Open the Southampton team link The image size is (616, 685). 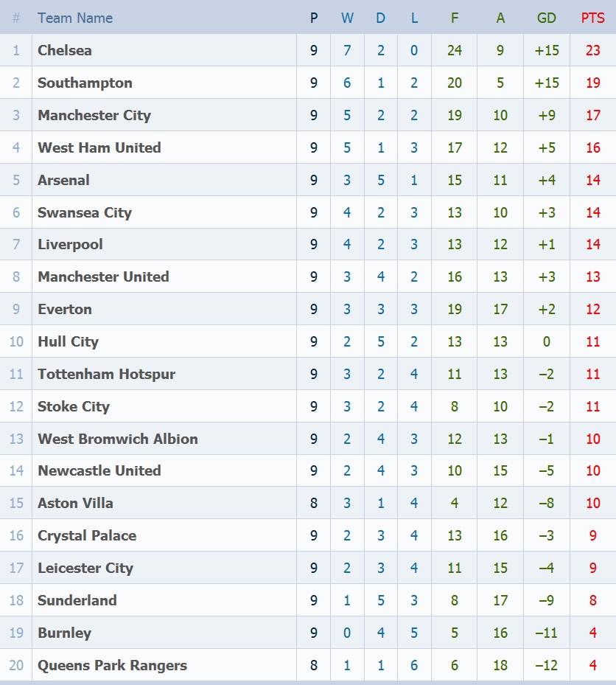(85, 83)
